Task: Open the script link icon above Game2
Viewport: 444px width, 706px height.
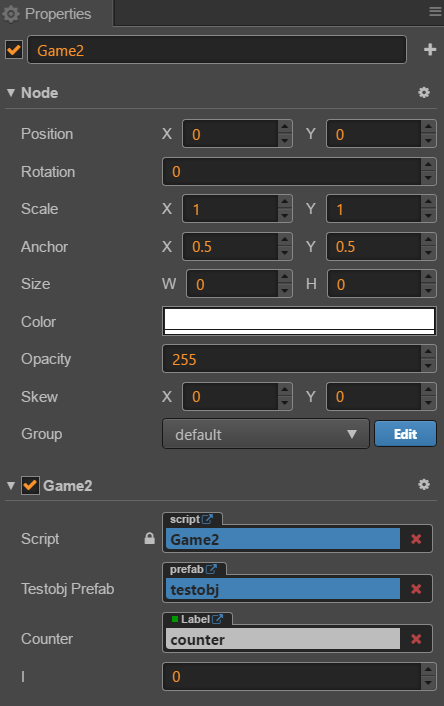Action: click(x=207, y=519)
